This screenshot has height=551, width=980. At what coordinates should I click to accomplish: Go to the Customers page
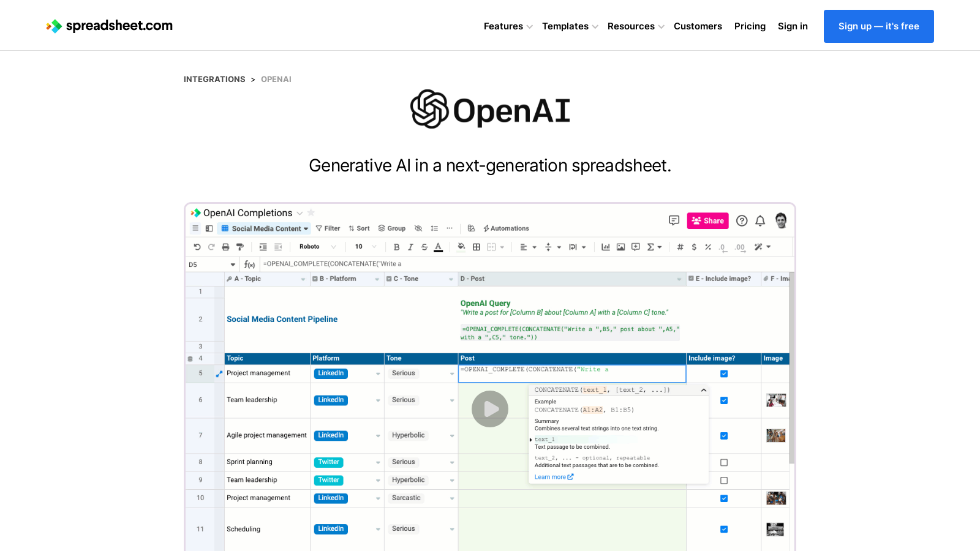coord(698,26)
